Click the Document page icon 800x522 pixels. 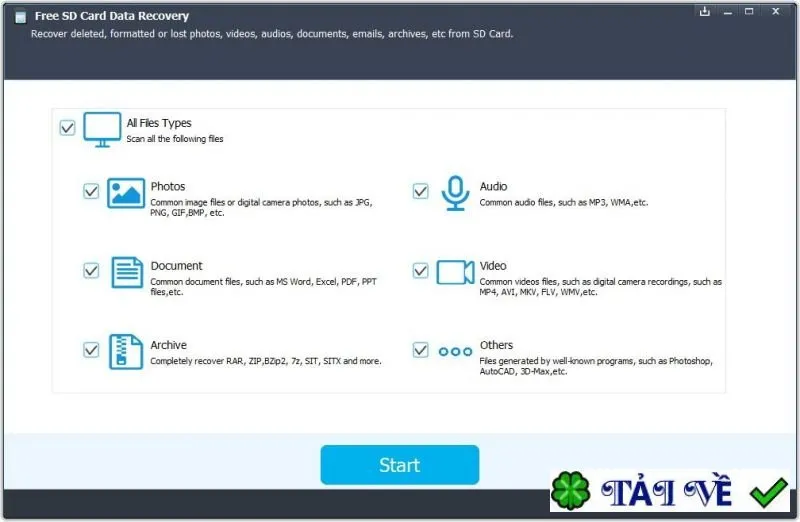(127, 272)
